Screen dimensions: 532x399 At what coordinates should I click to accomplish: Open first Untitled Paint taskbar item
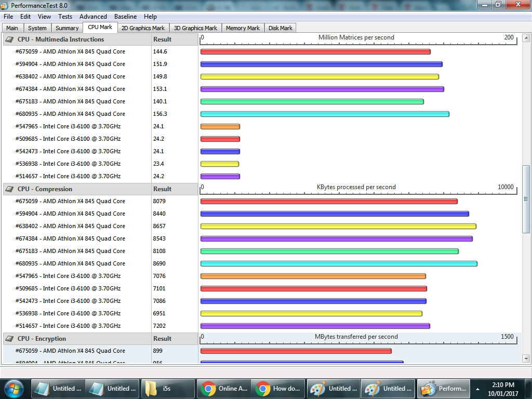click(x=334, y=389)
